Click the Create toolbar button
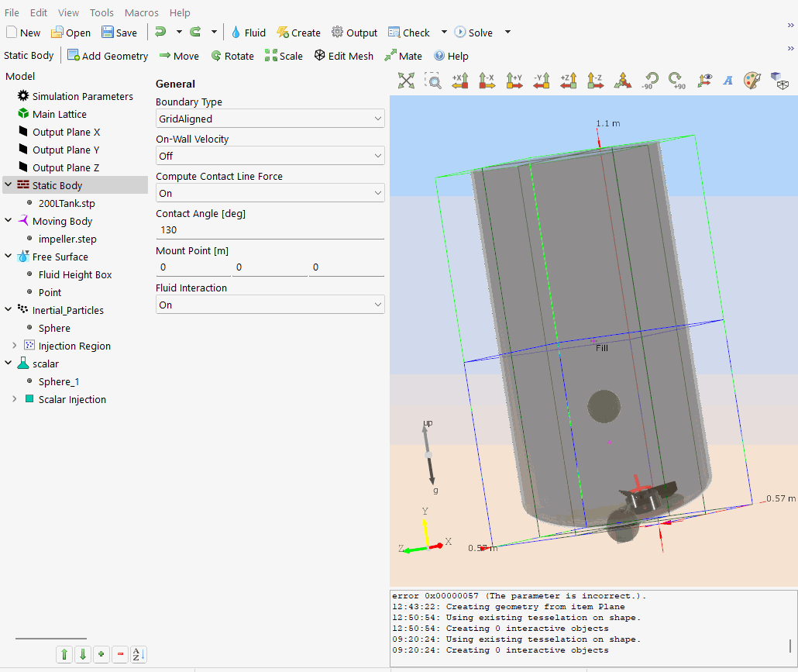 [x=298, y=33]
